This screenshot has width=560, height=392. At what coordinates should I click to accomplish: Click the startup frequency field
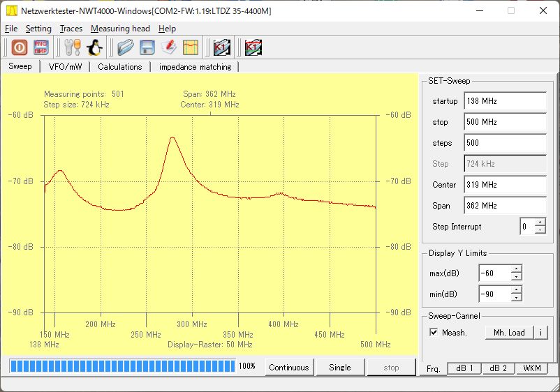(x=506, y=101)
